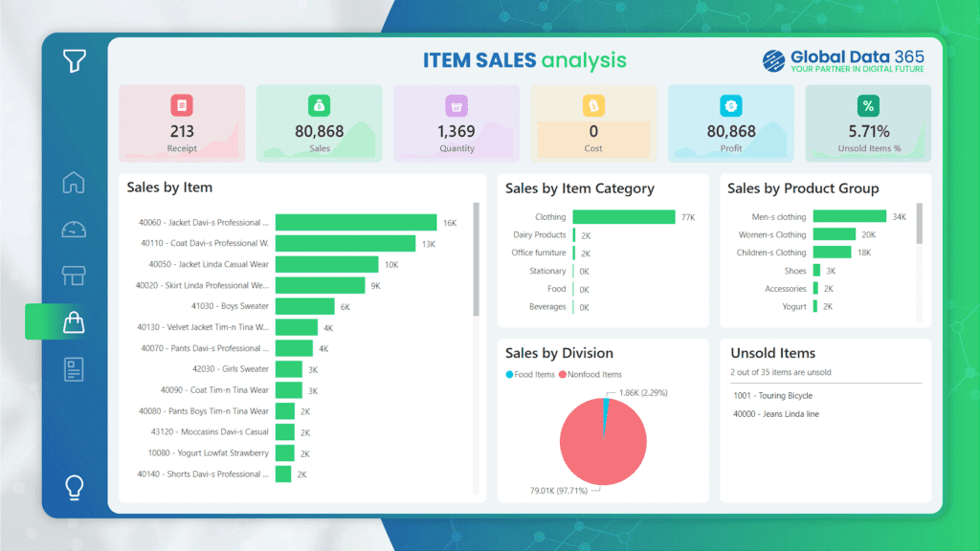The image size is (980, 551).
Task: Toggle Nonfood Items in the pie chart legend
Action: [x=594, y=374]
